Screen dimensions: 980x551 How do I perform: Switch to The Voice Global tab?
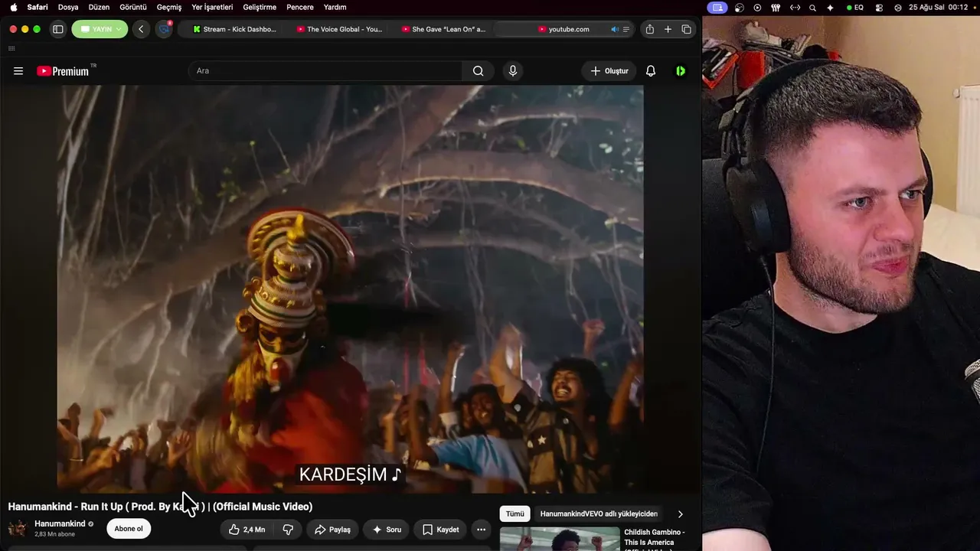tap(339, 29)
